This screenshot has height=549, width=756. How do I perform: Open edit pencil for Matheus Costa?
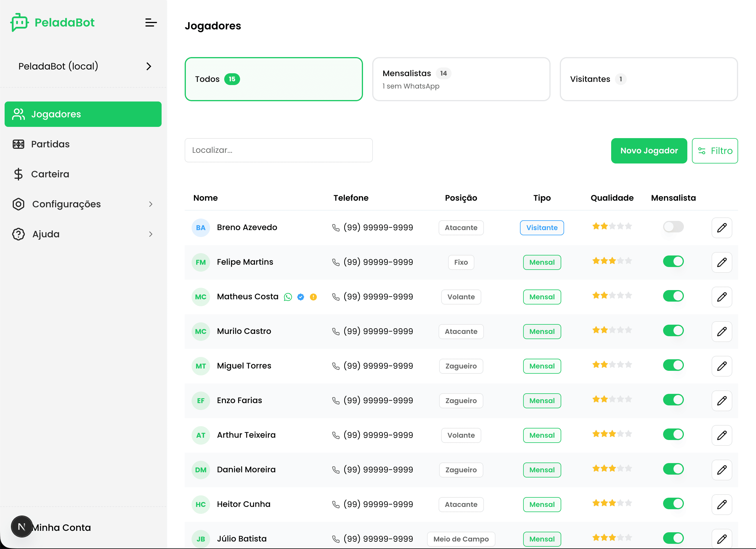[x=722, y=297]
